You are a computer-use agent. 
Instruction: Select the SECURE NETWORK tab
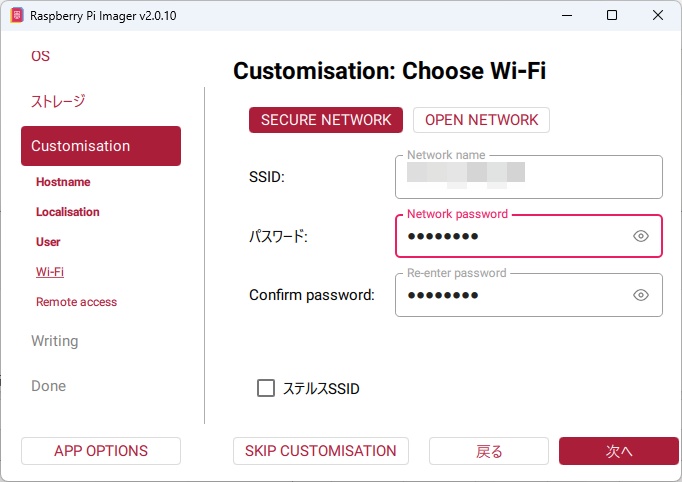[326, 120]
